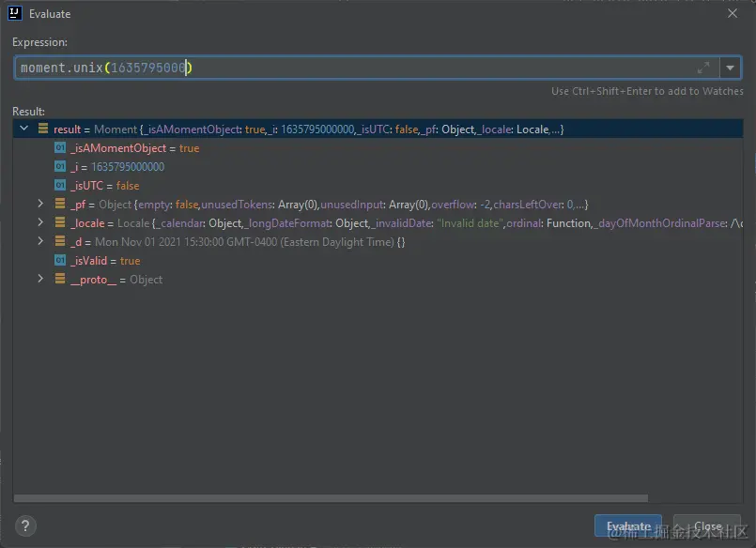This screenshot has width=756, height=548.
Task: Open the expression history dropdown arrow
Action: click(730, 68)
